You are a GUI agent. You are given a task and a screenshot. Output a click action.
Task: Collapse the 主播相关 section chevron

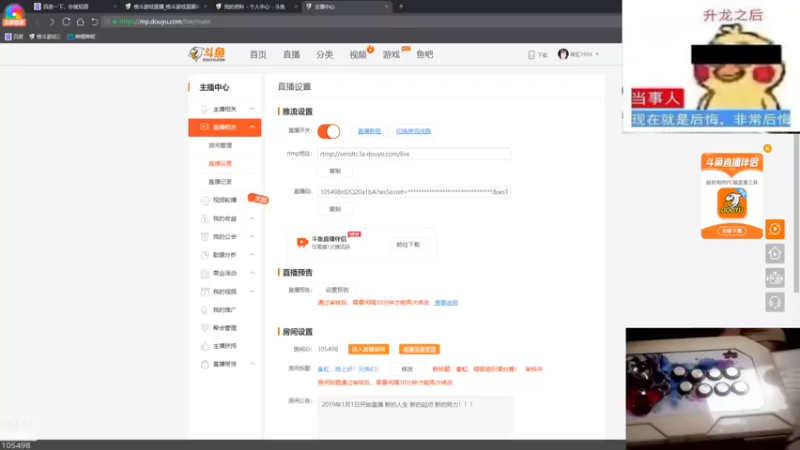(x=252, y=109)
